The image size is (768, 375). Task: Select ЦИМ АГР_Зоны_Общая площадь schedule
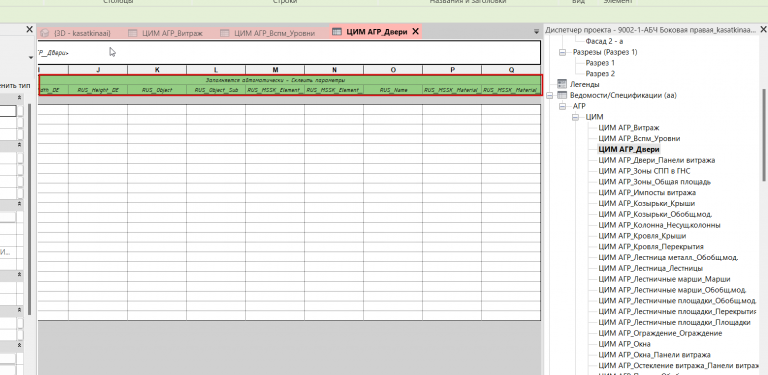[x=655, y=182]
